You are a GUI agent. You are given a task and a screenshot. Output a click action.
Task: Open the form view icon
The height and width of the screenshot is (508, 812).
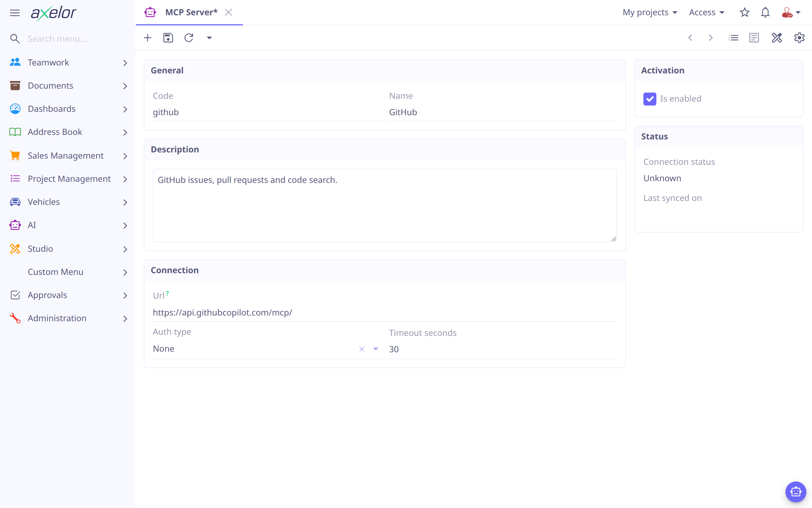pyautogui.click(x=754, y=38)
